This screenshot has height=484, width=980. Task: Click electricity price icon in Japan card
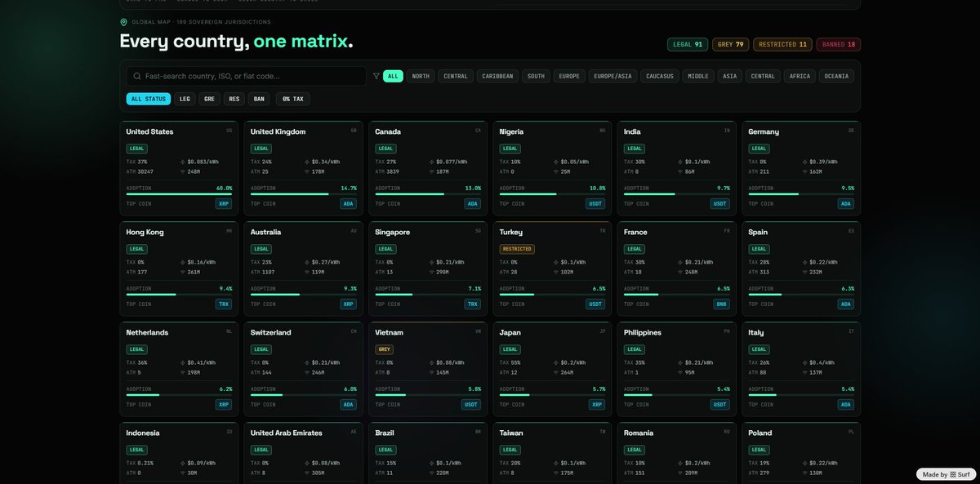click(x=556, y=362)
